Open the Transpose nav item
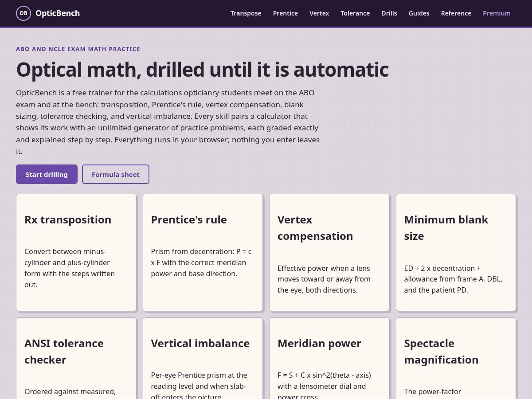The width and height of the screenshot is (532, 399). click(x=246, y=13)
